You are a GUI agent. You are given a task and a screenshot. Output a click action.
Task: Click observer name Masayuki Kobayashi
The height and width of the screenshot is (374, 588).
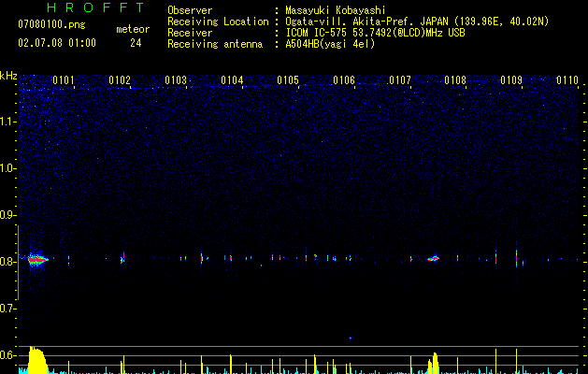click(336, 10)
